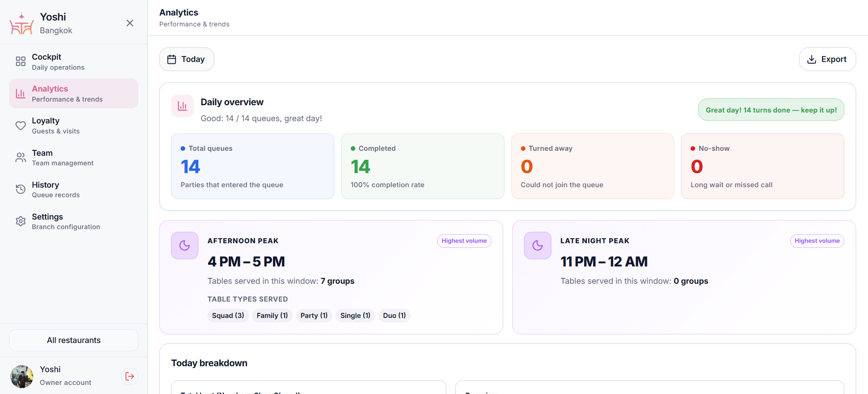
Task: Close the sidebar with the X icon
Action: click(x=130, y=23)
